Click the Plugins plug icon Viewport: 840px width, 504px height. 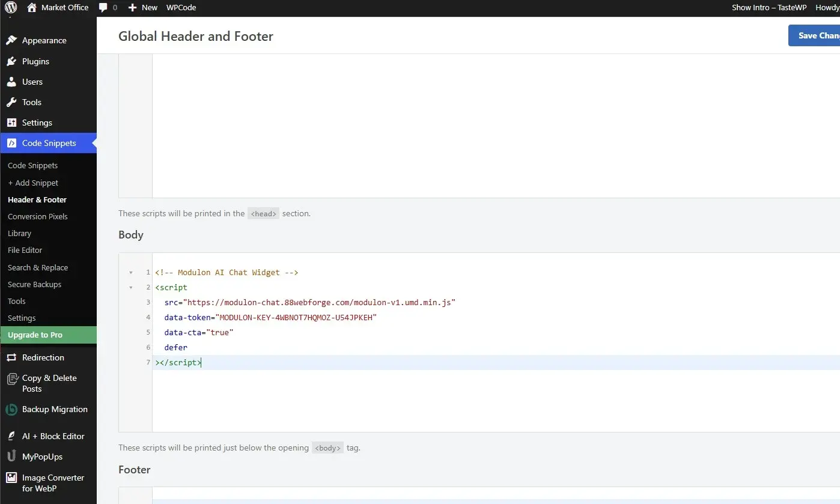(x=11, y=61)
